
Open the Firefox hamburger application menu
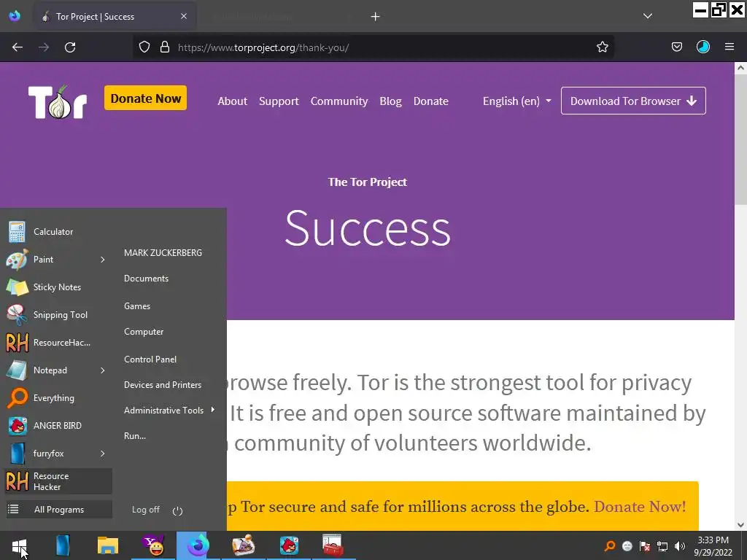pos(729,47)
